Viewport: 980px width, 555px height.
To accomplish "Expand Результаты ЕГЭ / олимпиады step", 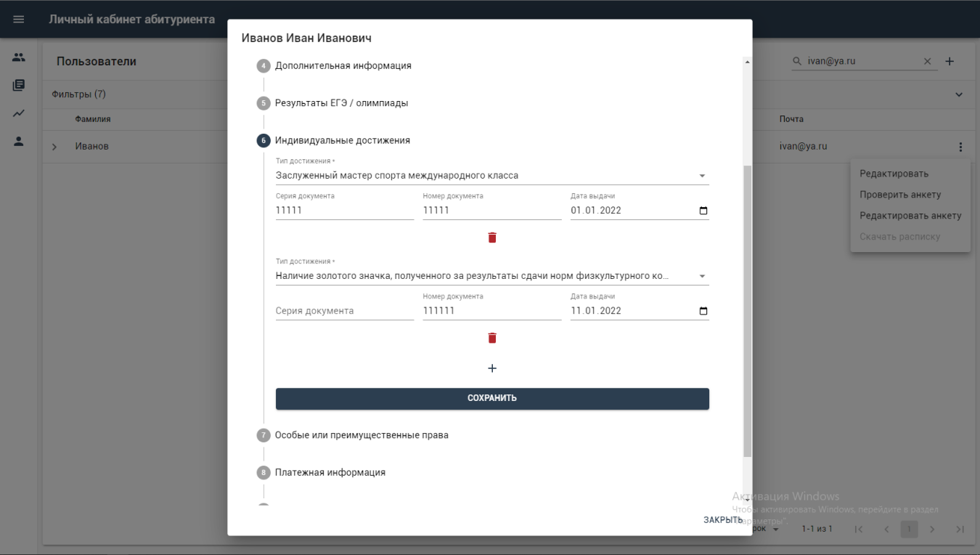I will pos(341,103).
